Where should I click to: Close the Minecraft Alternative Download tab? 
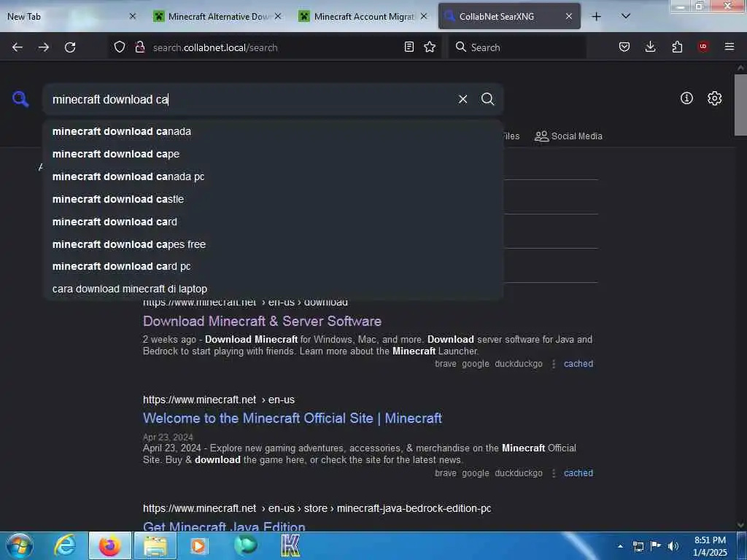click(x=278, y=16)
